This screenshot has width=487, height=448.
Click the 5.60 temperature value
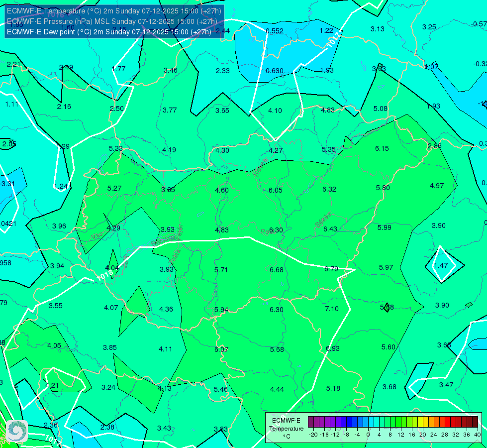point(388,347)
